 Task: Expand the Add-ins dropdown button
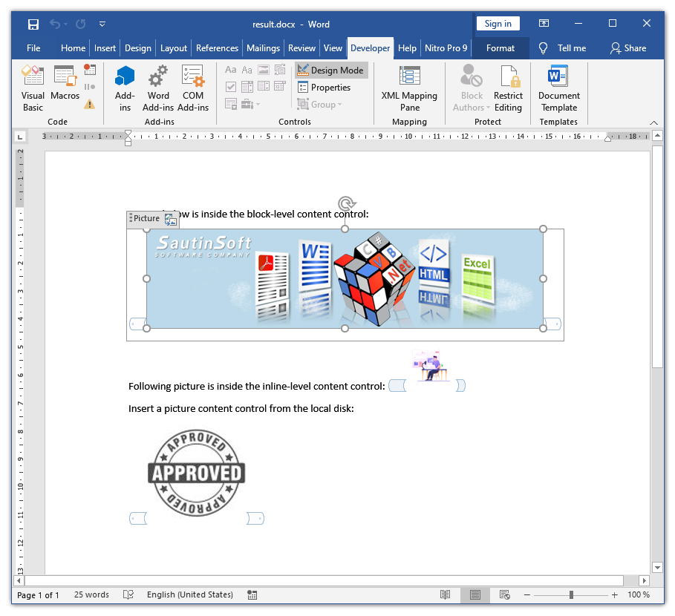tap(125, 88)
